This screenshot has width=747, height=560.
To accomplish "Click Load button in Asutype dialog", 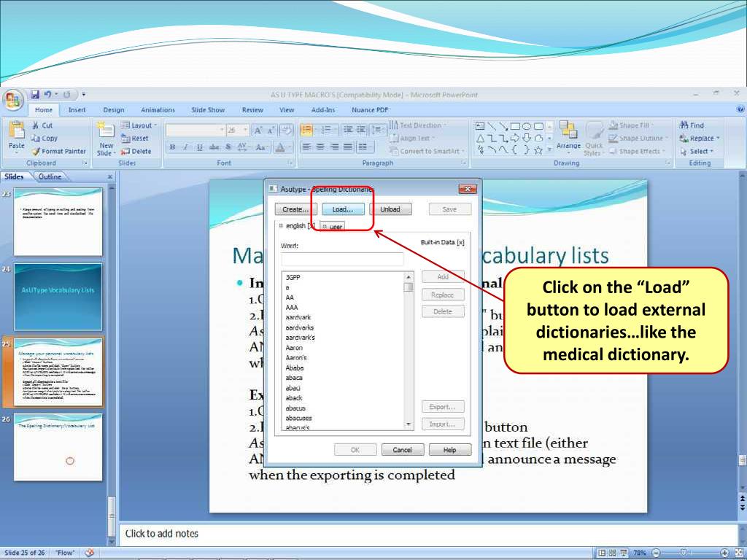I will click(343, 209).
